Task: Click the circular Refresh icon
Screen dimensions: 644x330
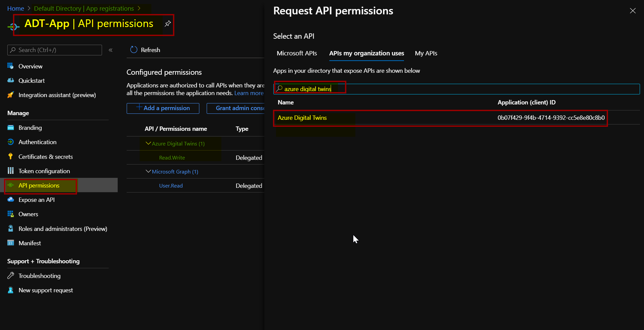Action: pyautogui.click(x=134, y=50)
